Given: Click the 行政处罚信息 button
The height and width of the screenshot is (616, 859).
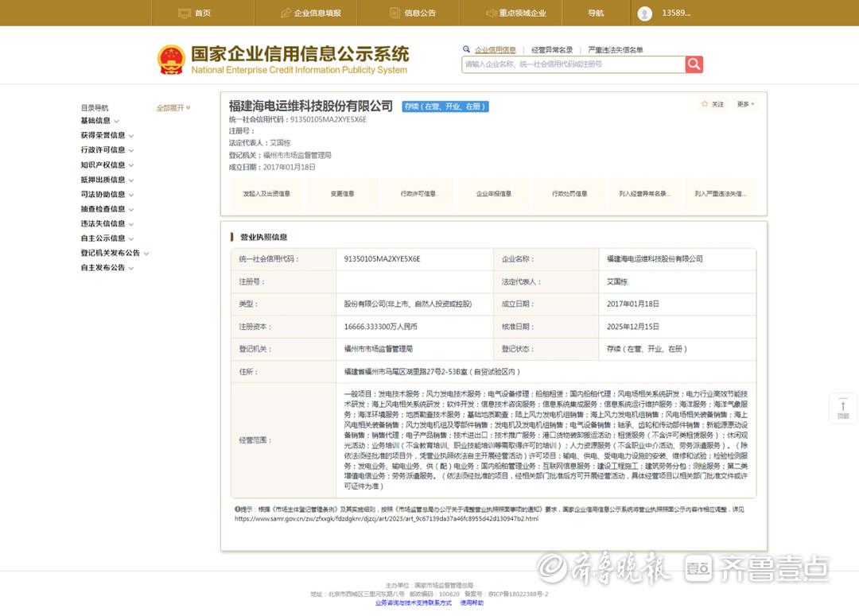Looking at the screenshot, I should tap(569, 194).
